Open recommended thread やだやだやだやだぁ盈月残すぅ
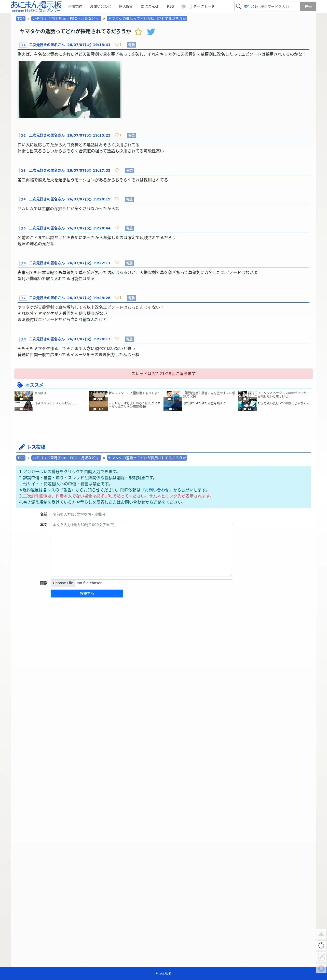The image size is (327, 980). pyautogui.click(x=204, y=403)
